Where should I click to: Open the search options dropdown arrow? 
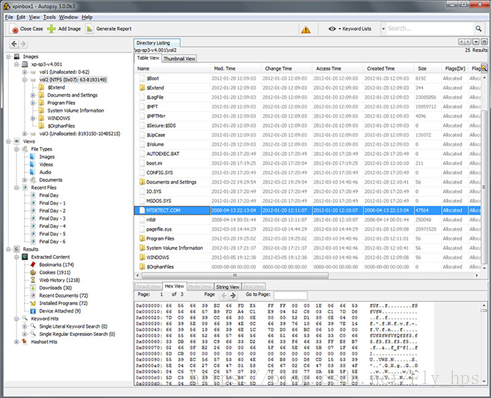[x=383, y=29]
